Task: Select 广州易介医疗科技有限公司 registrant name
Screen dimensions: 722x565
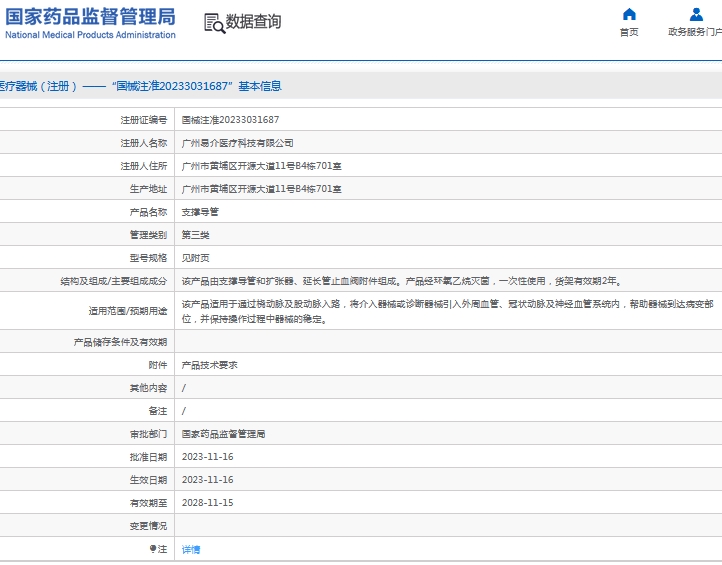Action: pyautogui.click(x=237, y=143)
